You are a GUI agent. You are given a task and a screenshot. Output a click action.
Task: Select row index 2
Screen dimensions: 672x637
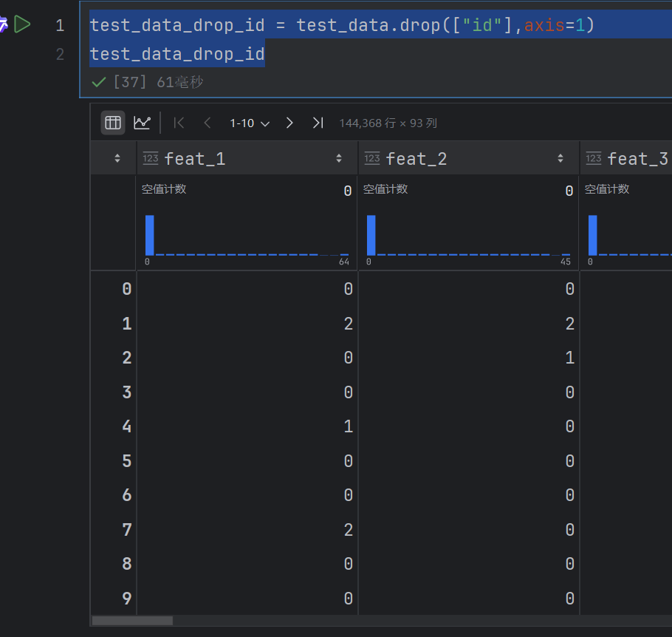pos(126,358)
